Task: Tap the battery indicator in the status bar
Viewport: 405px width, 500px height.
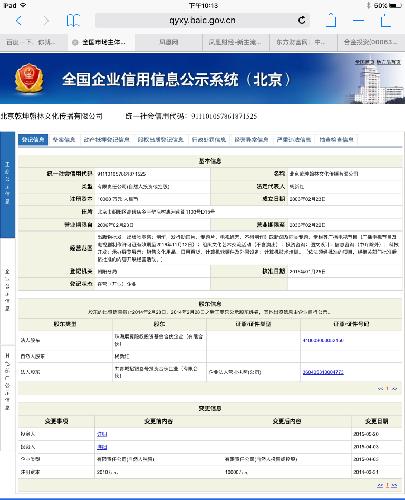Action: coord(395,5)
